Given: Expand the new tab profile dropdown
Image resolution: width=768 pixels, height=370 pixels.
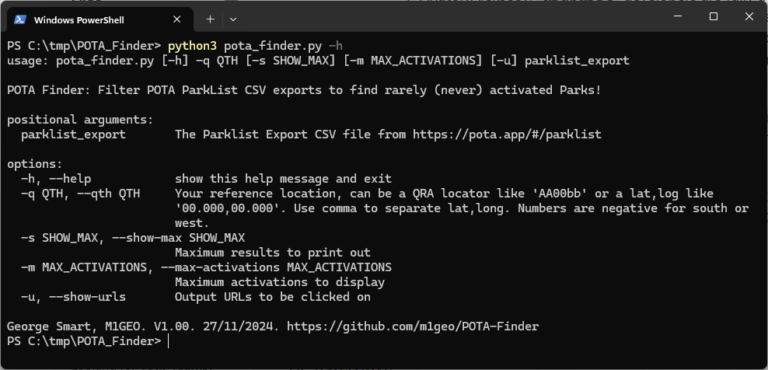Looking at the screenshot, I should 233,19.
